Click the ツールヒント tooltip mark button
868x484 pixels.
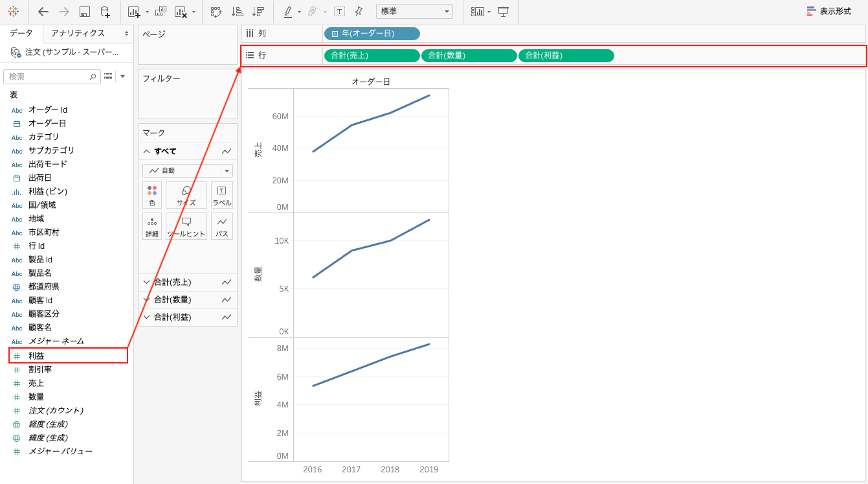[186, 226]
